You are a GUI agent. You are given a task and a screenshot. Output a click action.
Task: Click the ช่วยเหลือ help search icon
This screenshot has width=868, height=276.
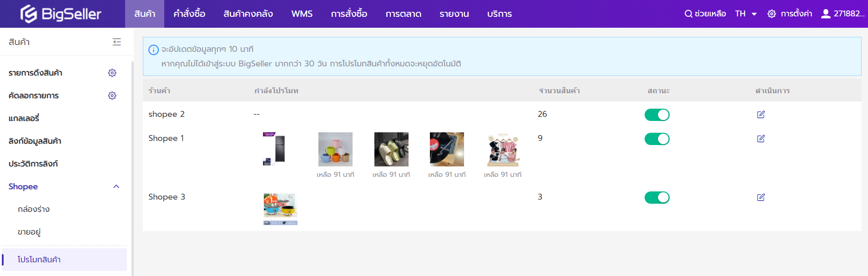pos(688,14)
